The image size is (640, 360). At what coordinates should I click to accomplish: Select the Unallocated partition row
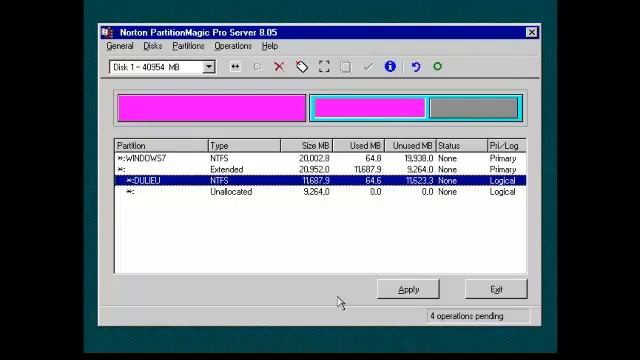pos(320,192)
